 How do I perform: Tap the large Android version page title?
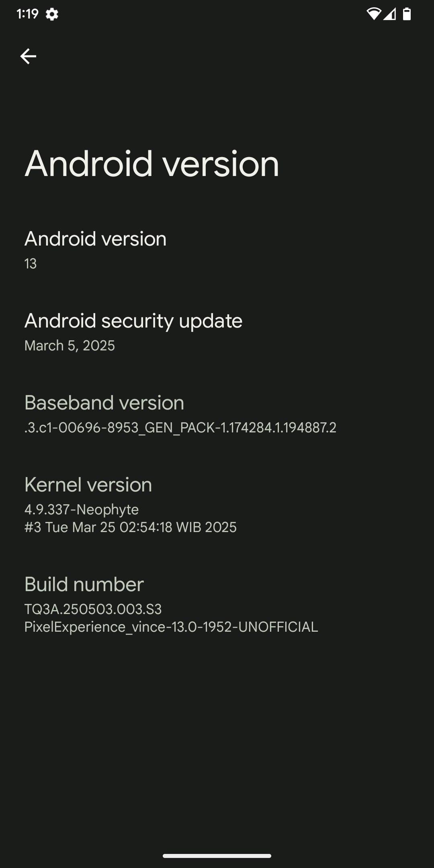152,164
